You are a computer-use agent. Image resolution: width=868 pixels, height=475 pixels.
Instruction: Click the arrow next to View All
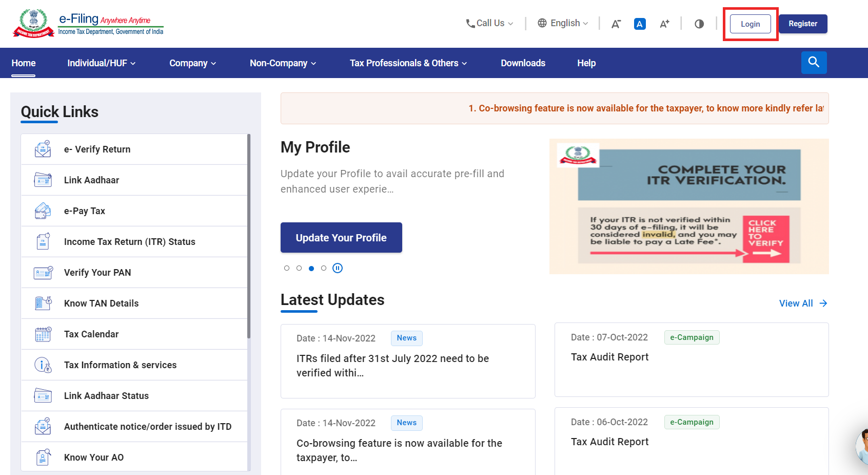click(823, 303)
